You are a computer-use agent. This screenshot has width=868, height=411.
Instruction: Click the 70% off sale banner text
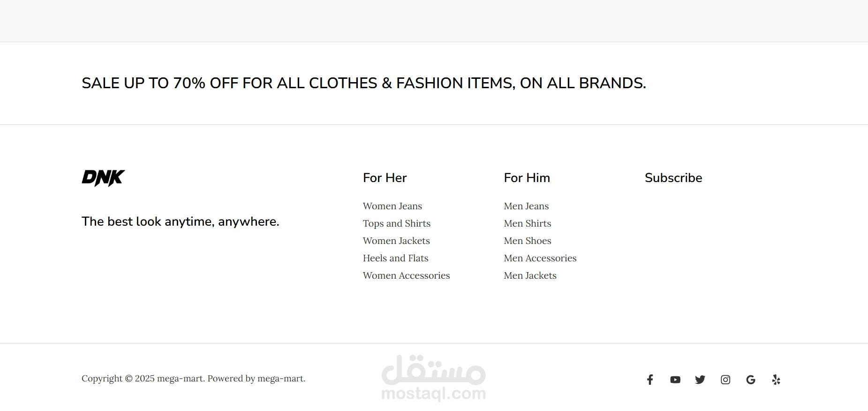pos(364,83)
